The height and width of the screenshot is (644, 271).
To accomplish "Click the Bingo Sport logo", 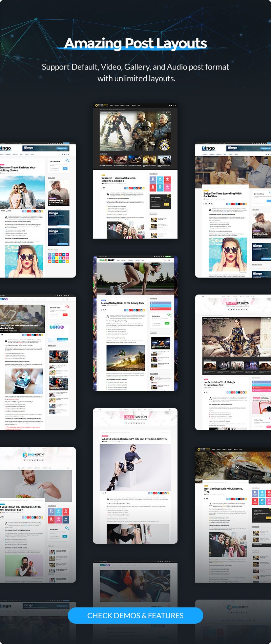I will point(107,260).
